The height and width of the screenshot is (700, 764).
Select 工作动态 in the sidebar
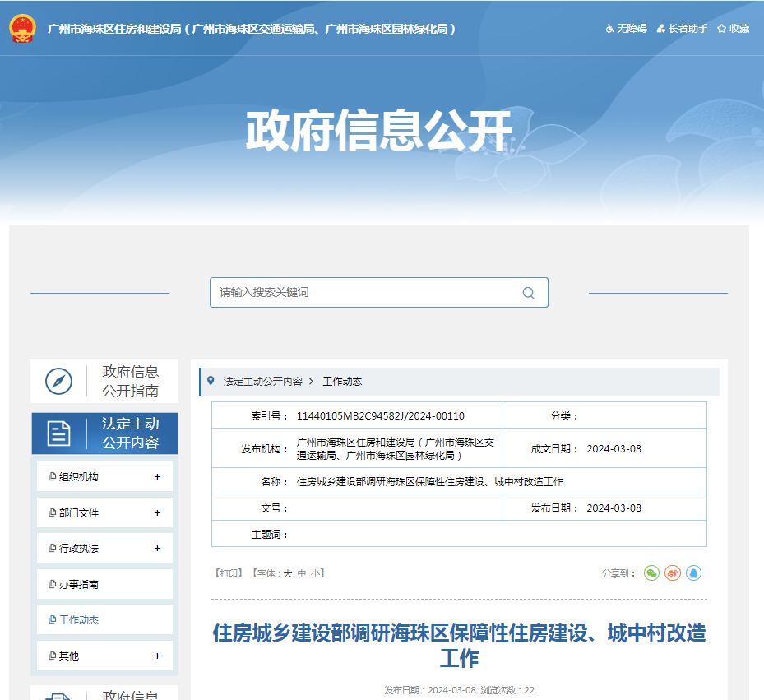(79, 620)
